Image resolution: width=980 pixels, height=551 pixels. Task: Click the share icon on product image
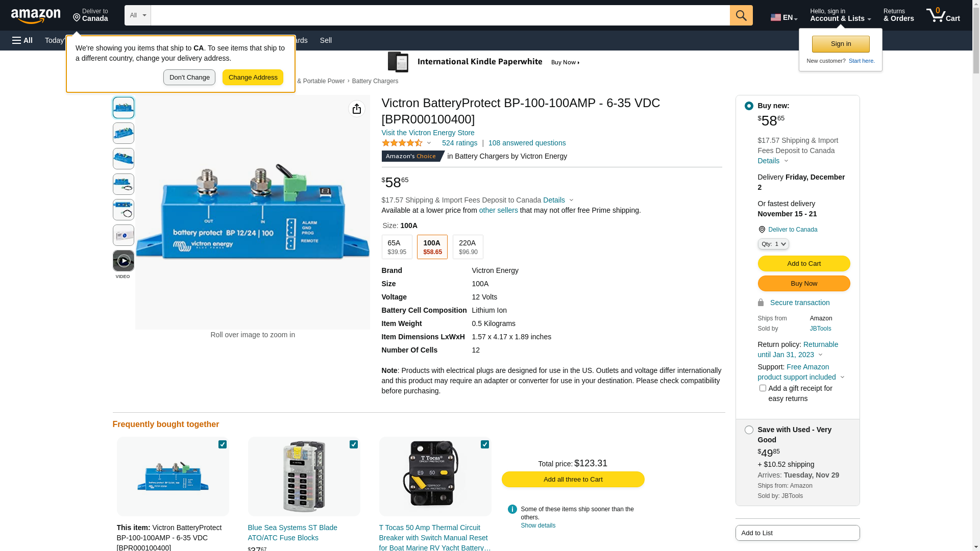(357, 109)
